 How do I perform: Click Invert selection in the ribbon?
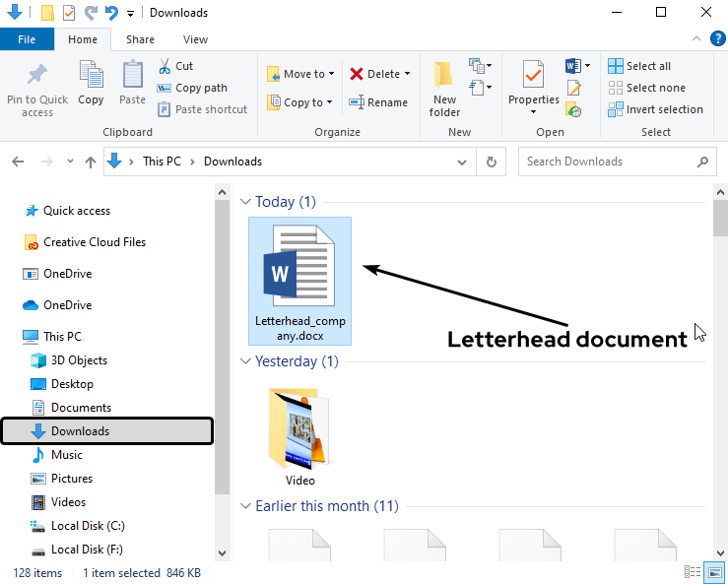[x=655, y=109]
